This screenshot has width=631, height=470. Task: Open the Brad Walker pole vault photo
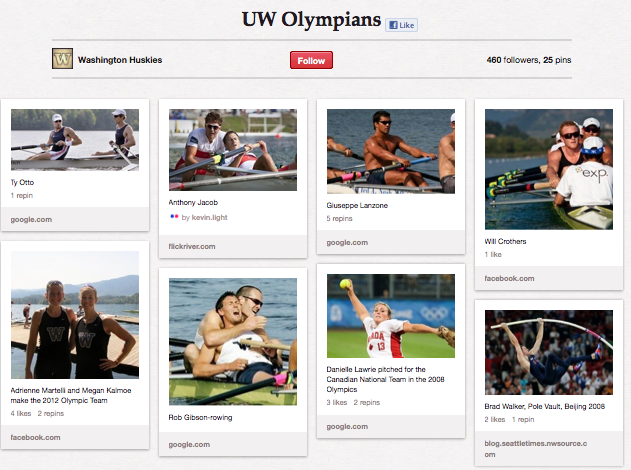(x=549, y=352)
